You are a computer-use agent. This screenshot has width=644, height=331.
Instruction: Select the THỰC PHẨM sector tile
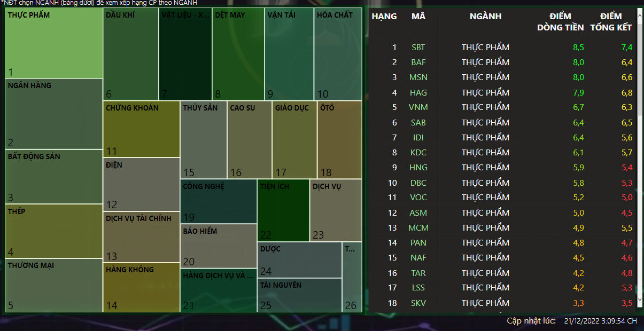point(54,43)
